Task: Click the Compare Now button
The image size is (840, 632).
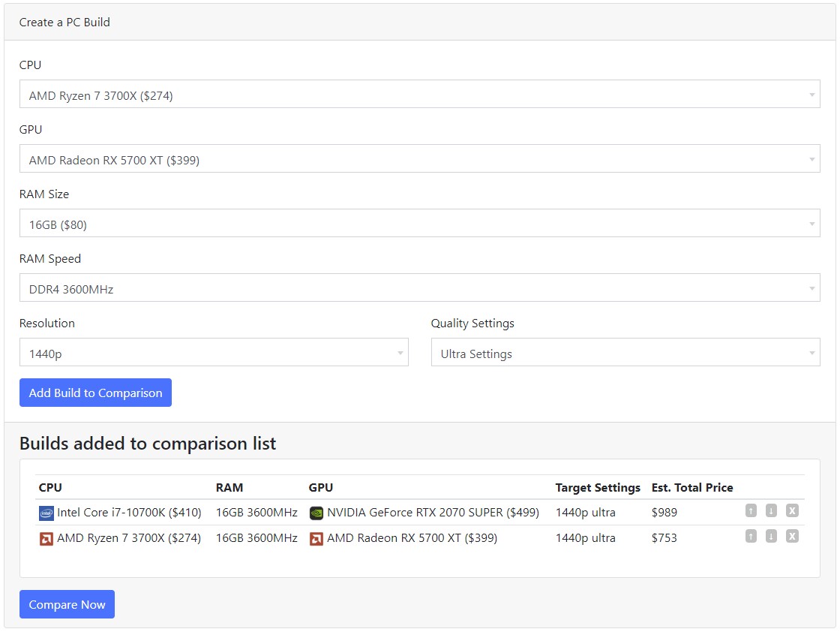Action: click(x=67, y=604)
